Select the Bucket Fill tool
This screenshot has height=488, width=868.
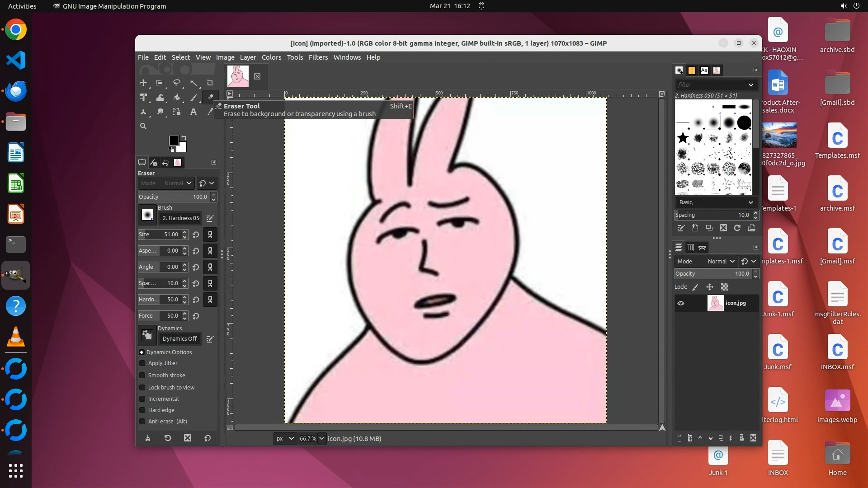[x=176, y=97]
